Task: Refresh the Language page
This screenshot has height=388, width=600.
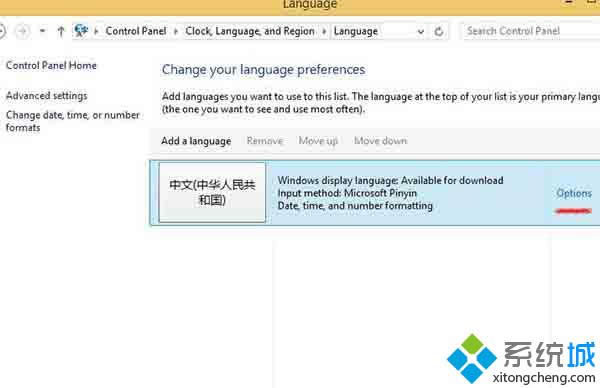Action: (x=439, y=31)
